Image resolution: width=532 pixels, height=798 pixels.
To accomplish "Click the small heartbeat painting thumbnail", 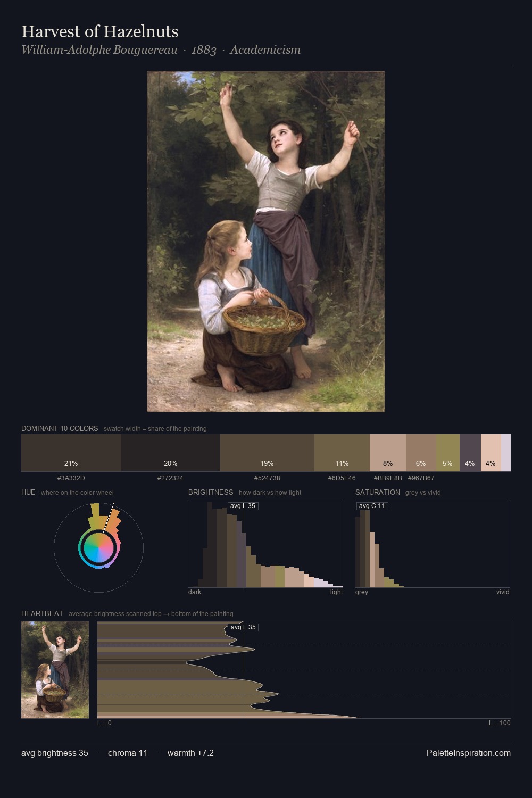I will click(x=55, y=670).
